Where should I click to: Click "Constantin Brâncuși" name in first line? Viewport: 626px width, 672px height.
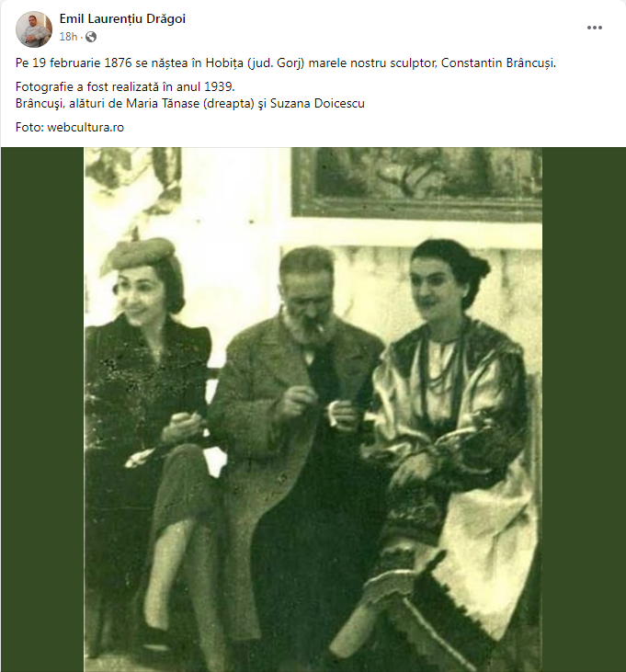(x=498, y=63)
